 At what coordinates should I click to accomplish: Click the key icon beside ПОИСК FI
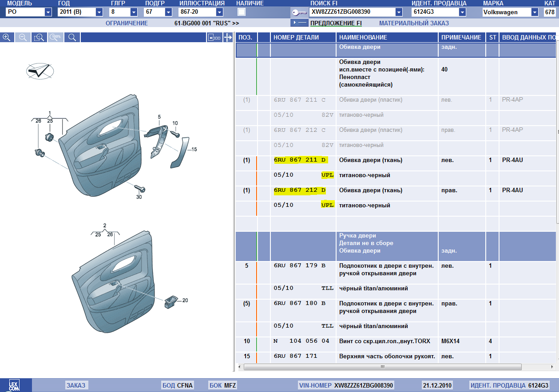(x=299, y=12)
